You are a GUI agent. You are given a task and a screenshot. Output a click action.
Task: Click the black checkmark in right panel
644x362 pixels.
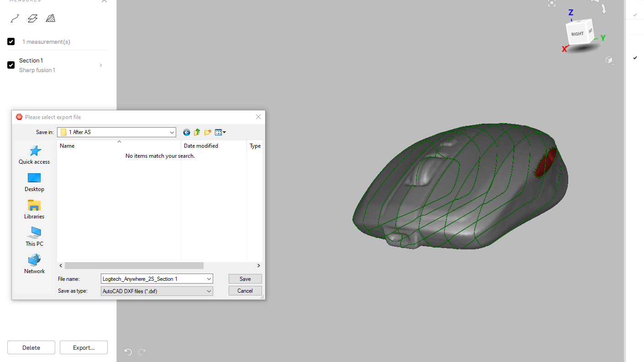click(x=635, y=58)
